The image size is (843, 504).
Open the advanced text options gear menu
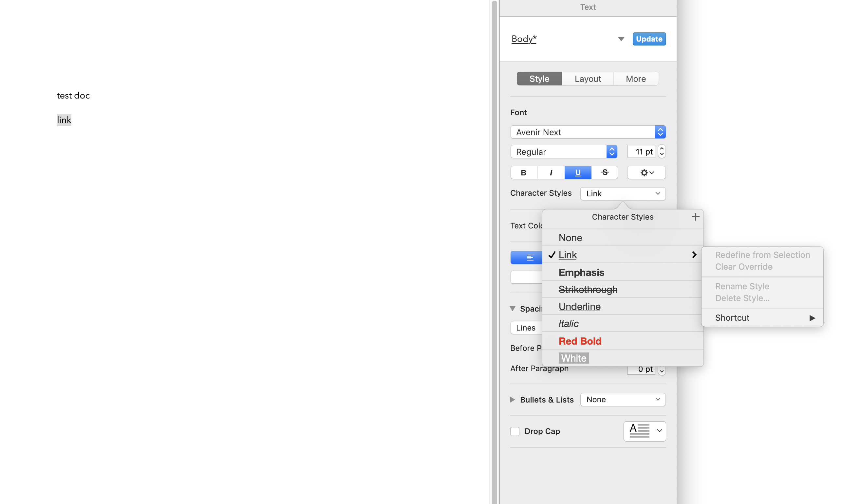click(645, 172)
